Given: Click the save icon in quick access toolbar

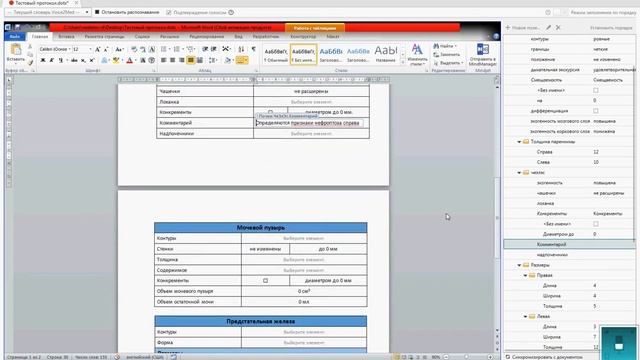Looking at the screenshot, I should coord(18,27).
